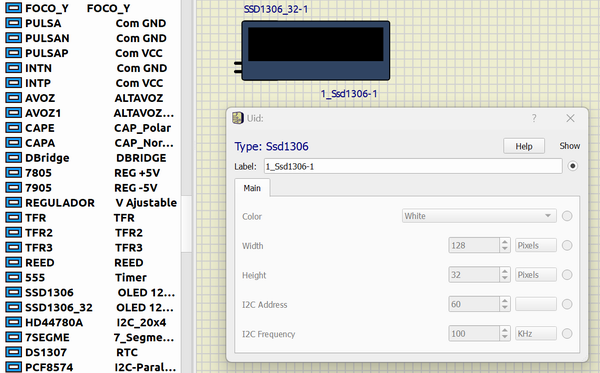Open the empty I2C Address unit box
The height and width of the screenshot is (373, 600).
click(536, 304)
